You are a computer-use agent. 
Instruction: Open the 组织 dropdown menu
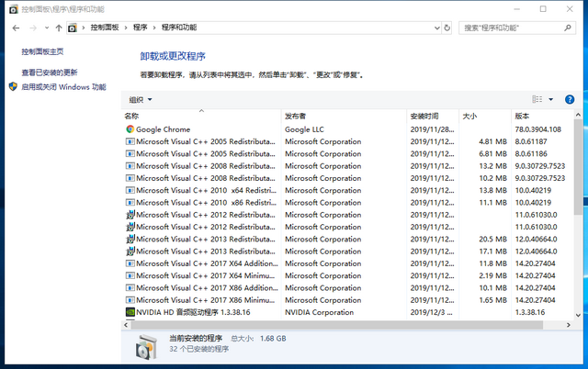point(141,100)
